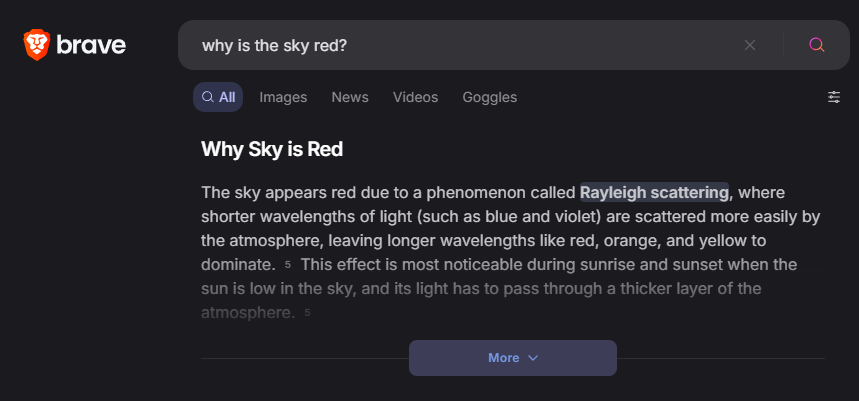Click the Brave lion logo icon
The width and height of the screenshot is (859, 401).
[x=36, y=44]
